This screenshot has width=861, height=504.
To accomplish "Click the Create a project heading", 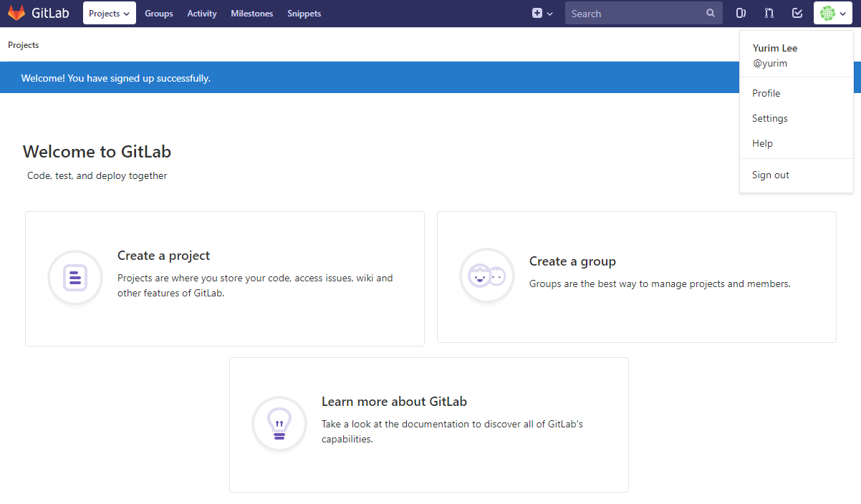I will pos(164,256).
